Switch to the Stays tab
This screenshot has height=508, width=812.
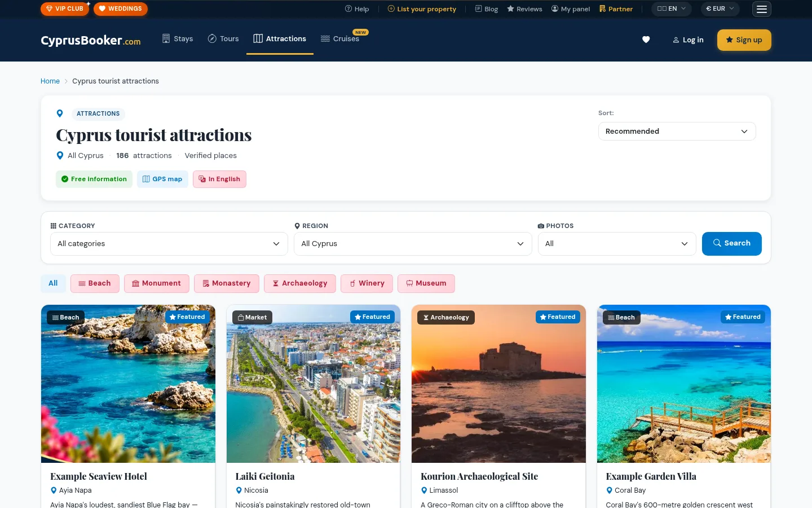coord(178,39)
